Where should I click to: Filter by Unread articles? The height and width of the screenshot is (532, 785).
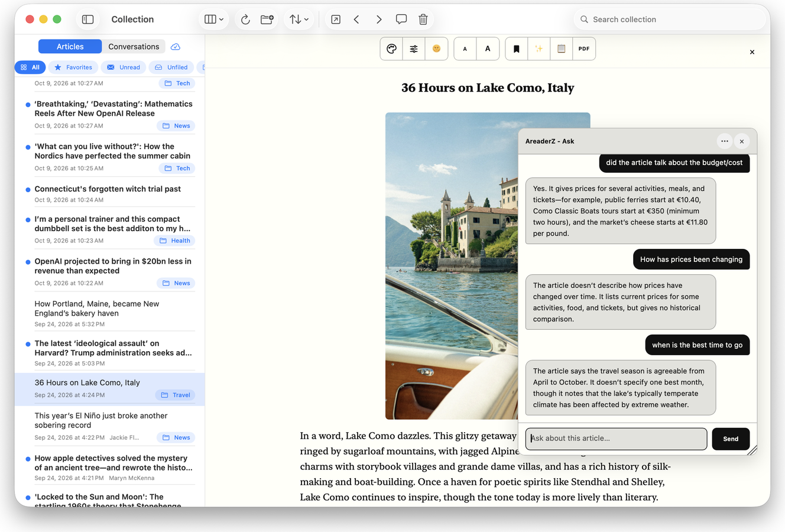124,67
